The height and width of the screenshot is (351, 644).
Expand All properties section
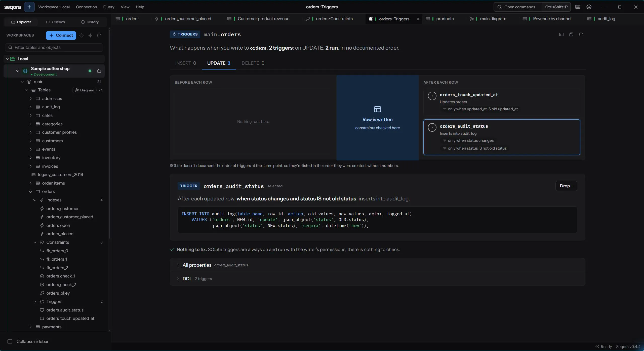point(178,265)
